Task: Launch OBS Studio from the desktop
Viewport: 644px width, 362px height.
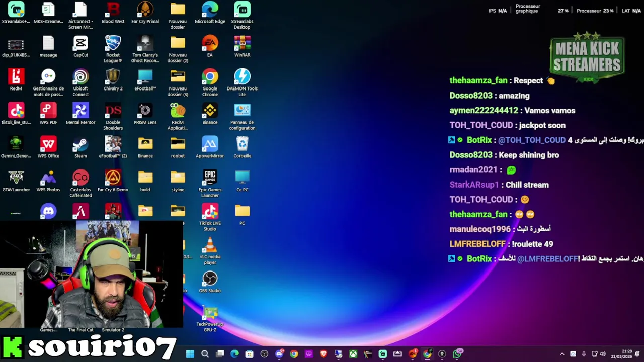Action: click(x=210, y=283)
